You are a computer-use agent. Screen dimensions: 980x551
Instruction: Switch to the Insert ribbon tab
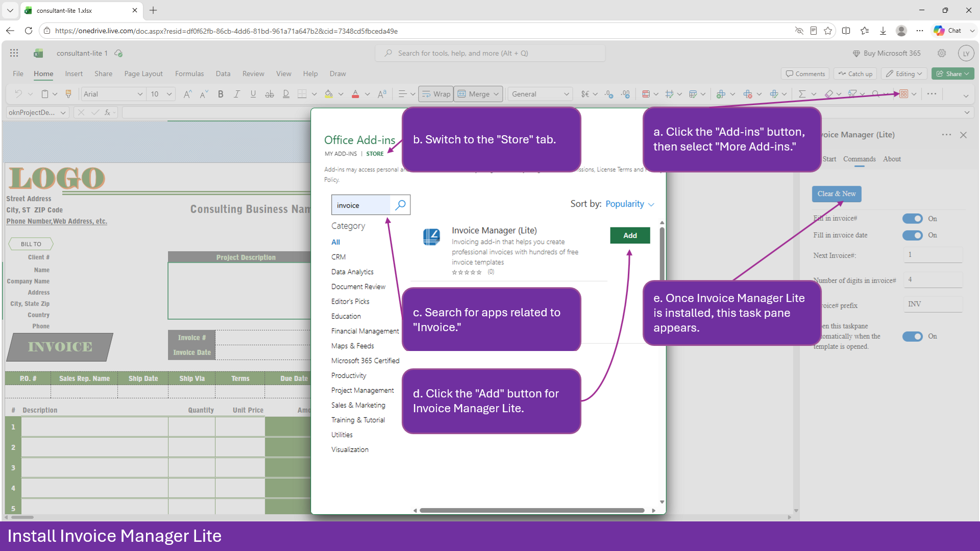[74, 73]
